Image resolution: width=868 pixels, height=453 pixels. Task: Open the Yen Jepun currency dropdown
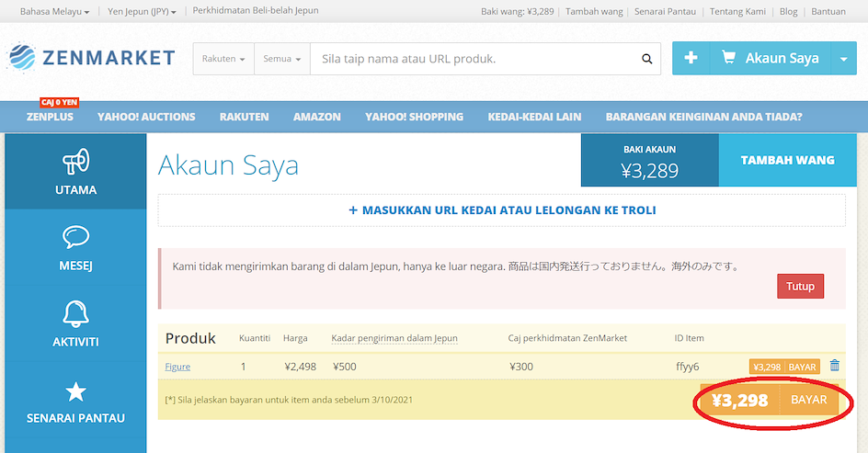142,11
